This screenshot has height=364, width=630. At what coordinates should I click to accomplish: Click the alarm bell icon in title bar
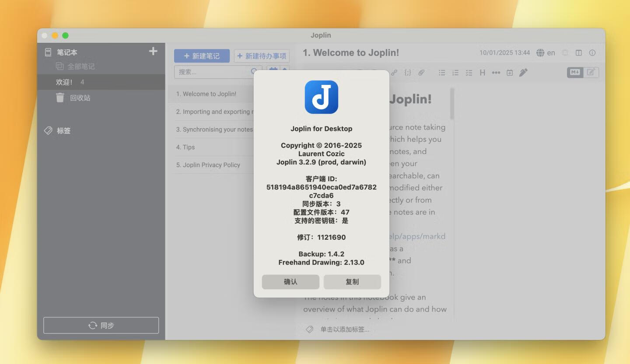pyautogui.click(x=565, y=53)
